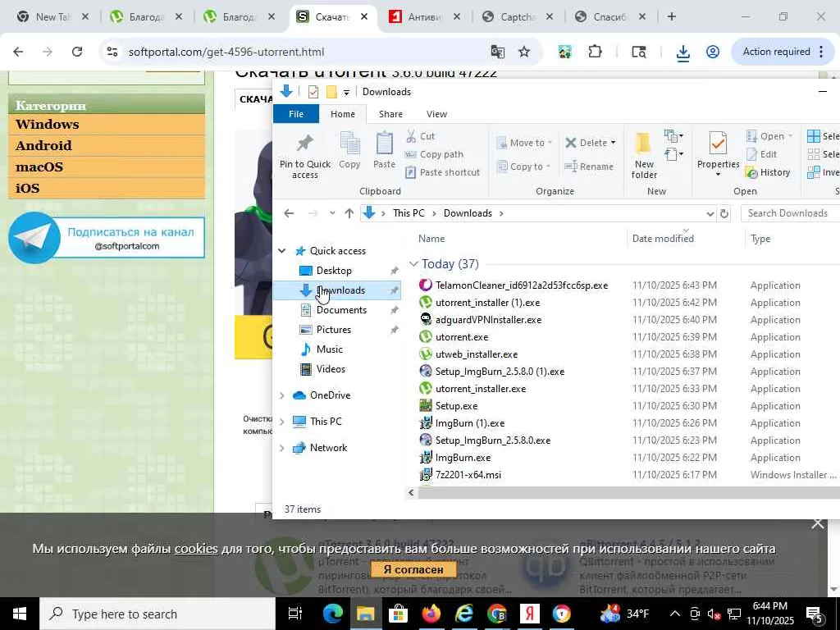Click Explorer's back navigation arrow
840x630 pixels.
[289, 213]
